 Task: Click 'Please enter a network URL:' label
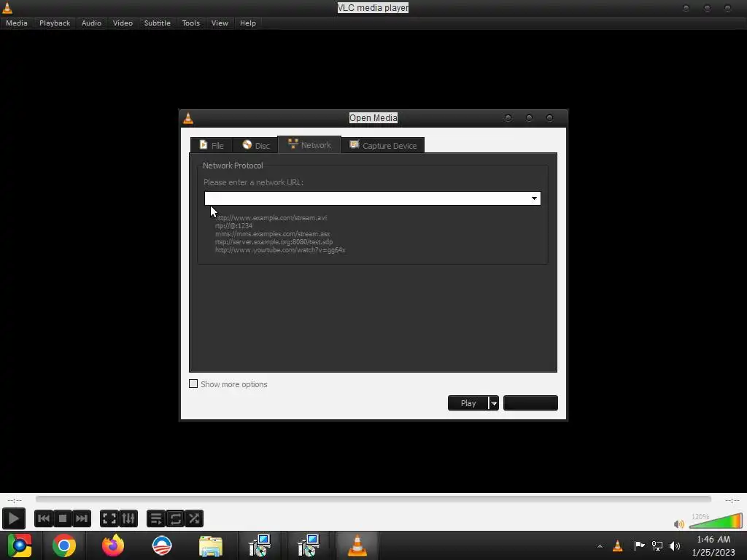pos(253,182)
